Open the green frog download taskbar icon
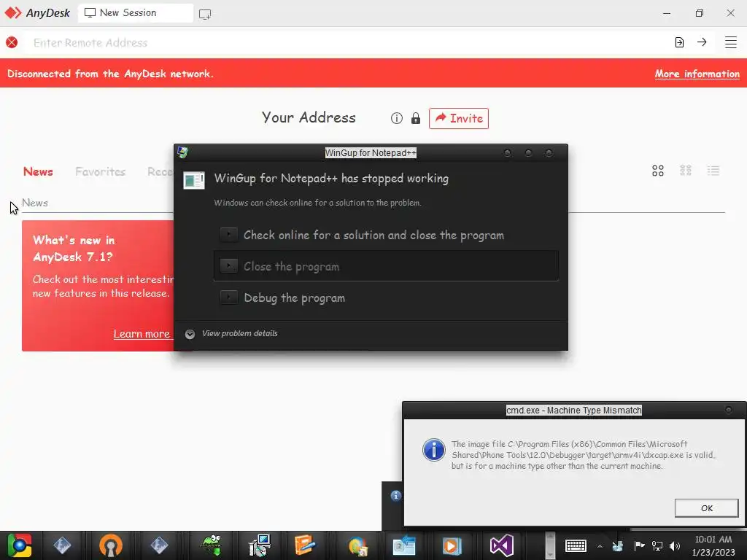This screenshot has width=747, height=560. 211,545
